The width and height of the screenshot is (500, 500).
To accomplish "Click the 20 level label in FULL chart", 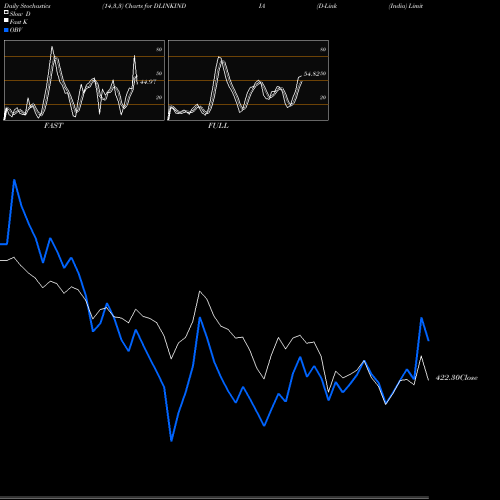I will click(323, 97).
